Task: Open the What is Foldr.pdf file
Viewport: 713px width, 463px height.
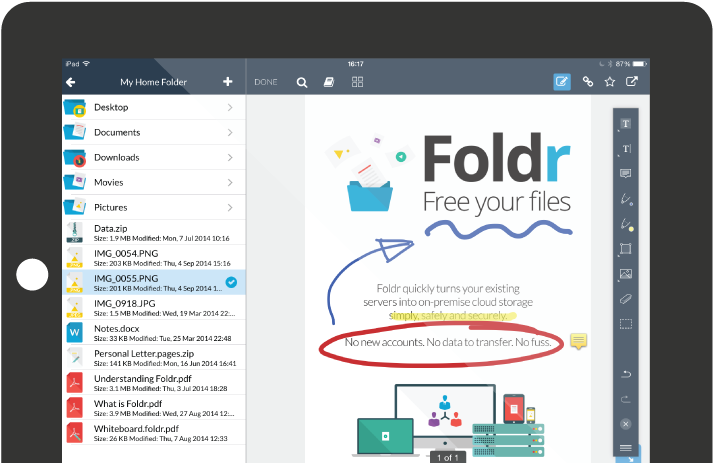Action: [155, 407]
